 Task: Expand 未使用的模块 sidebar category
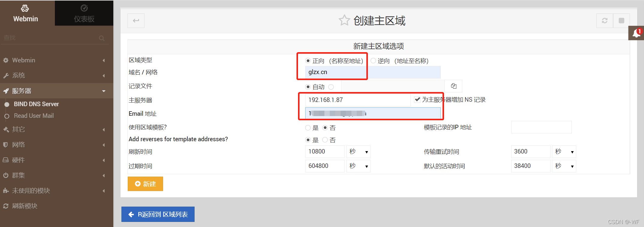[x=57, y=191]
